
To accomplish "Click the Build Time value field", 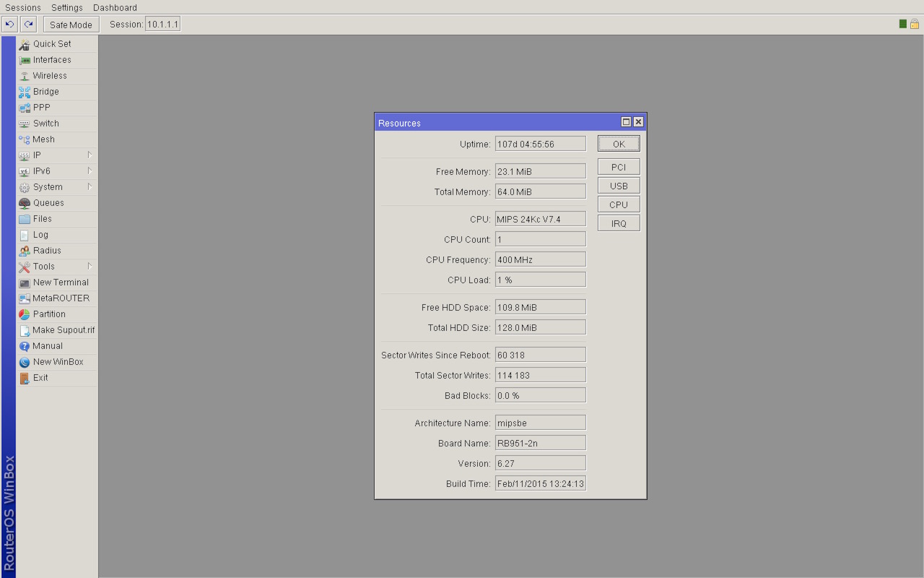I will [x=541, y=483].
